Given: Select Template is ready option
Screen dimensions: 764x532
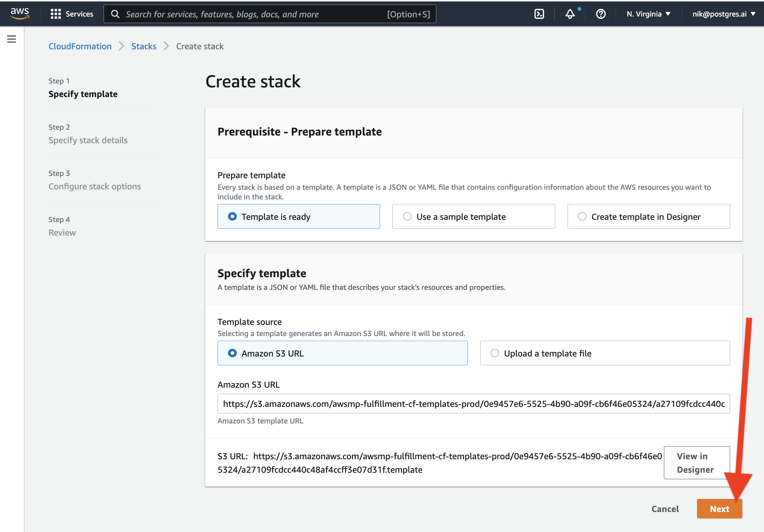Looking at the screenshot, I should point(299,216).
